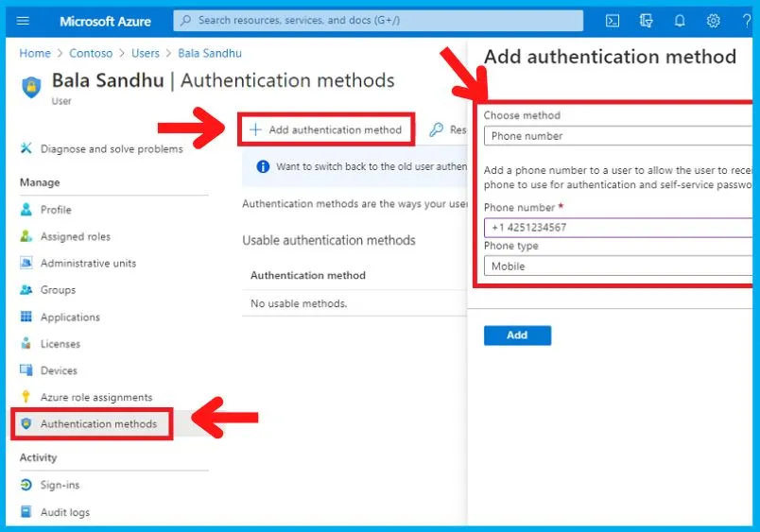Open the Licenses menu item
Screen dimensions: 760x532
[x=60, y=344]
